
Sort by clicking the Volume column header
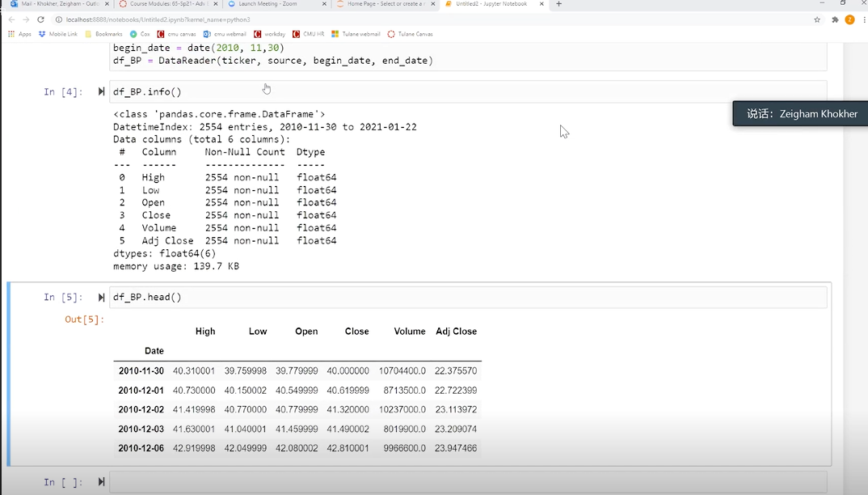[409, 332]
